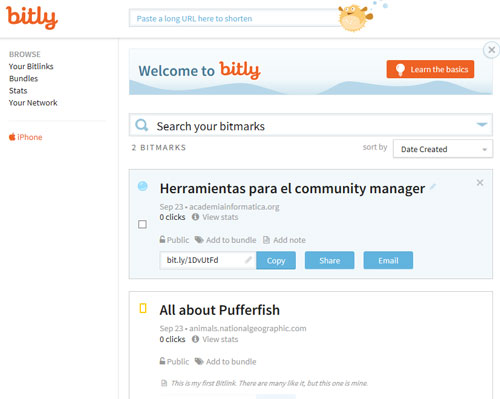
Task: Click the bitly logo in header
Action: point(32,17)
